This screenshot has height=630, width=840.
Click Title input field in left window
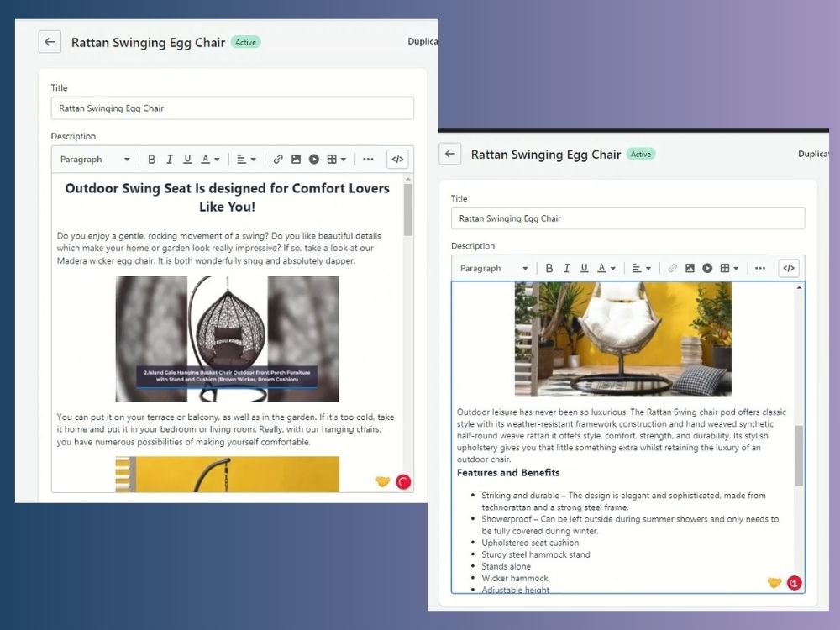point(233,108)
